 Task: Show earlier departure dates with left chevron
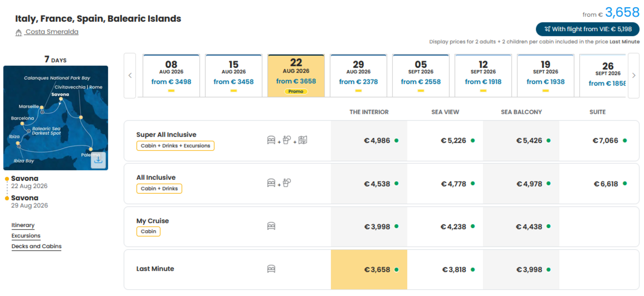point(130,75)
